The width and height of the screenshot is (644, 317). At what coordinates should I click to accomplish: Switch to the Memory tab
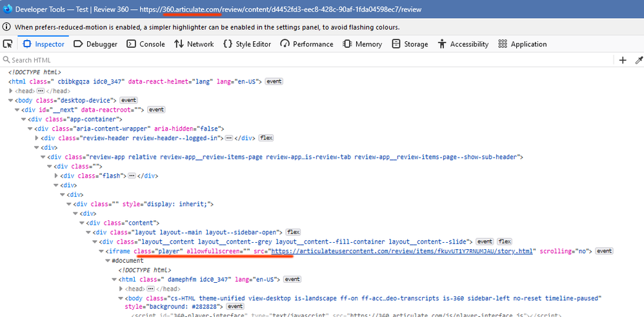click(362, 44)
